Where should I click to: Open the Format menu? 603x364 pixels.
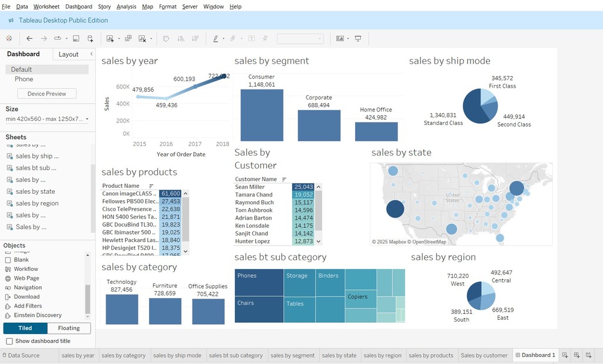tap(168, 6)
